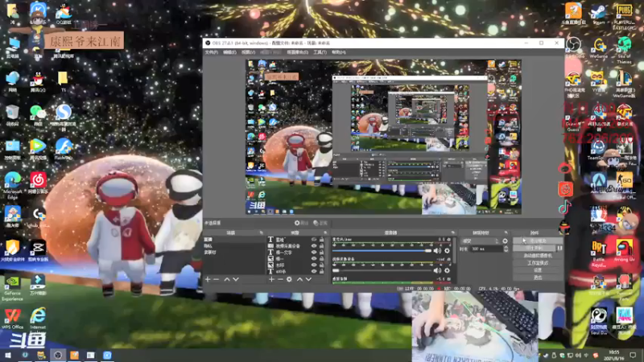Mute the first audio mixer channel
Image resolution: width=644 pixels, height=362 pixels.
click(437, 251)
